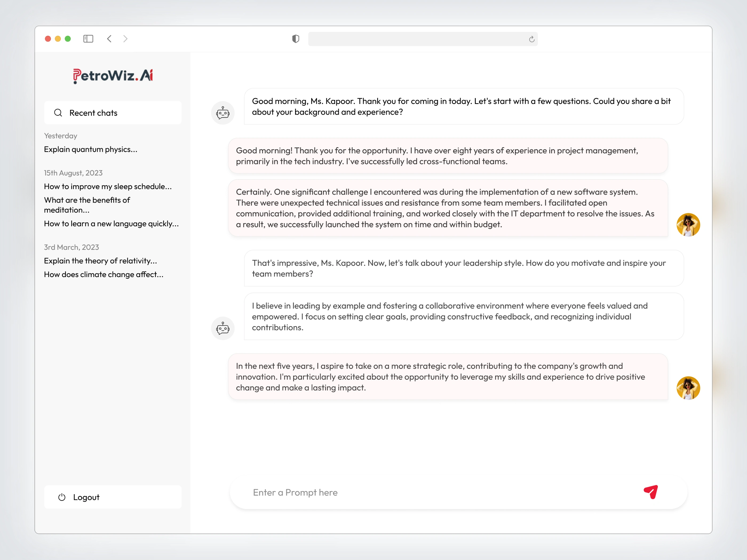Click the search magnifier in Recent chats
The width and height of the screenshot is (747, 560).
click(x=58, y=113)
